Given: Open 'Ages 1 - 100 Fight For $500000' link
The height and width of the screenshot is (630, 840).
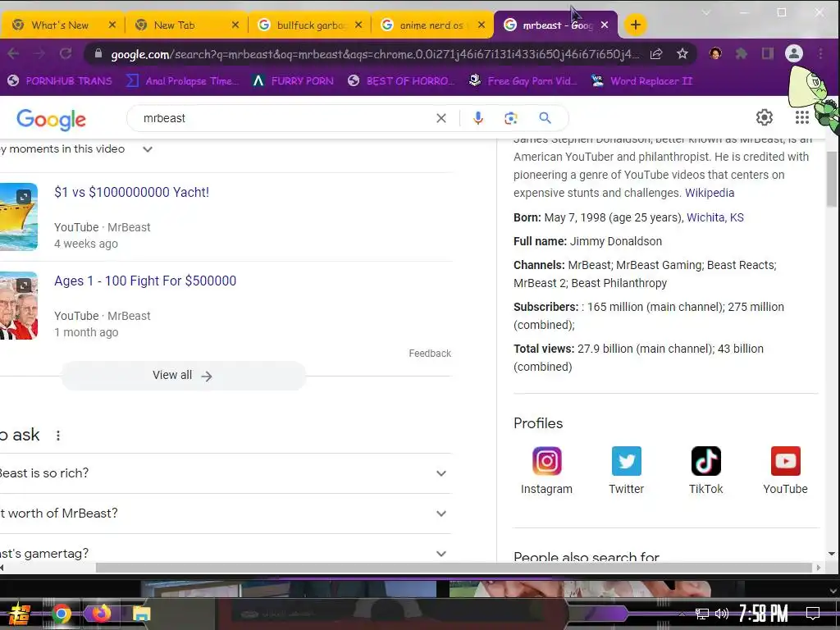Looking at the screenshot, I should point(144,281).
